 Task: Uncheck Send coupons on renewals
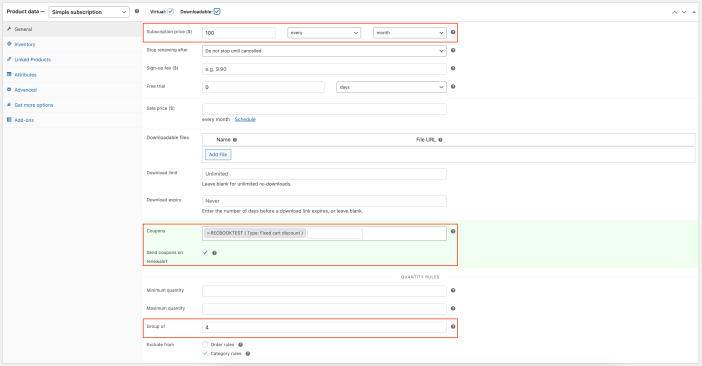coord(205,253)
